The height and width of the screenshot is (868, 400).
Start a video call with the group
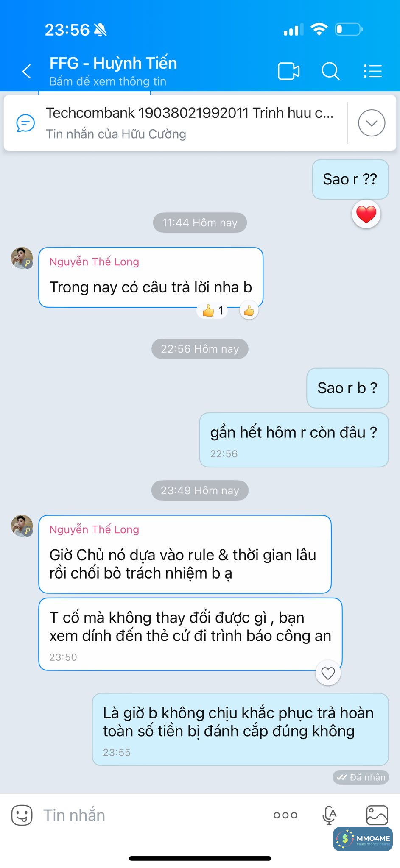tap(288, 71)
